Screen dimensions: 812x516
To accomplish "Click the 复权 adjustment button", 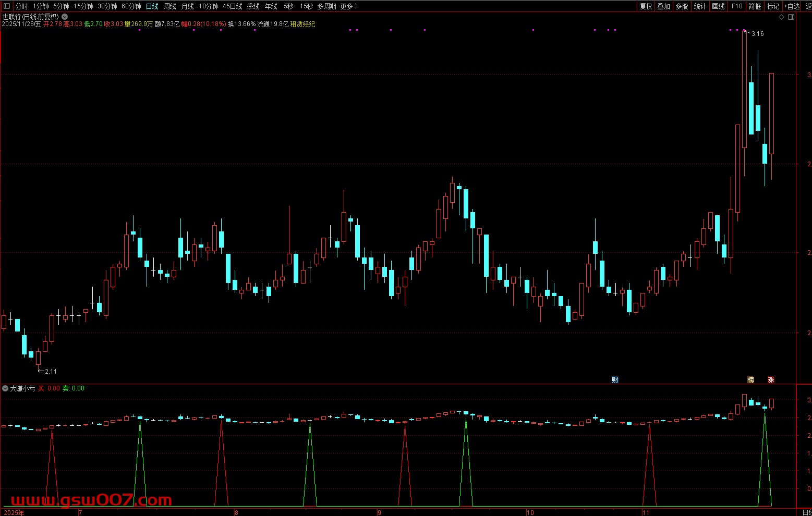I will 646,6.
